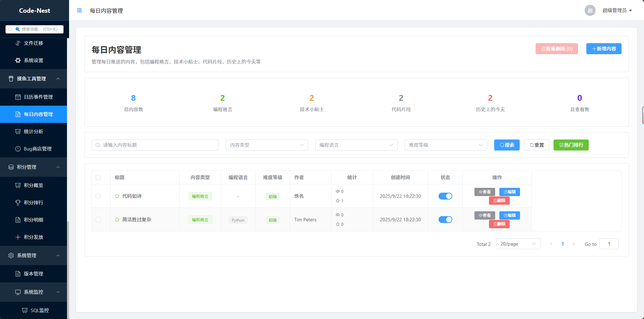Image resolution: width=644 pixels, height=319 pixels.
Task: Select the checkbox for 简洁胜过复杂 row
Action: (x=98, y=220)
